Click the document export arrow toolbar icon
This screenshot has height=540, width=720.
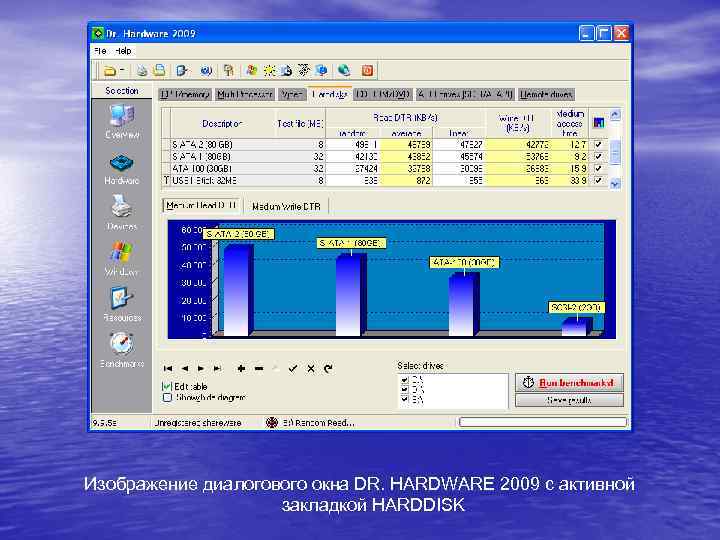click(182, 70)
